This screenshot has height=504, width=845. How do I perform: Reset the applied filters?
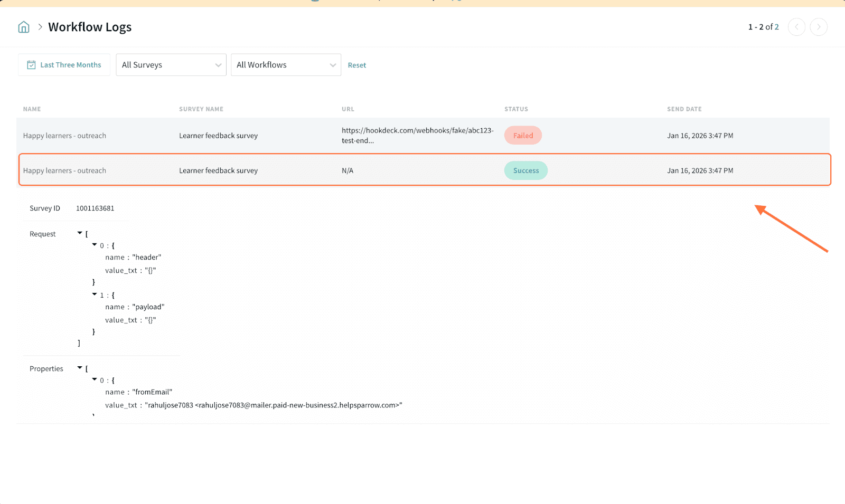356,65
